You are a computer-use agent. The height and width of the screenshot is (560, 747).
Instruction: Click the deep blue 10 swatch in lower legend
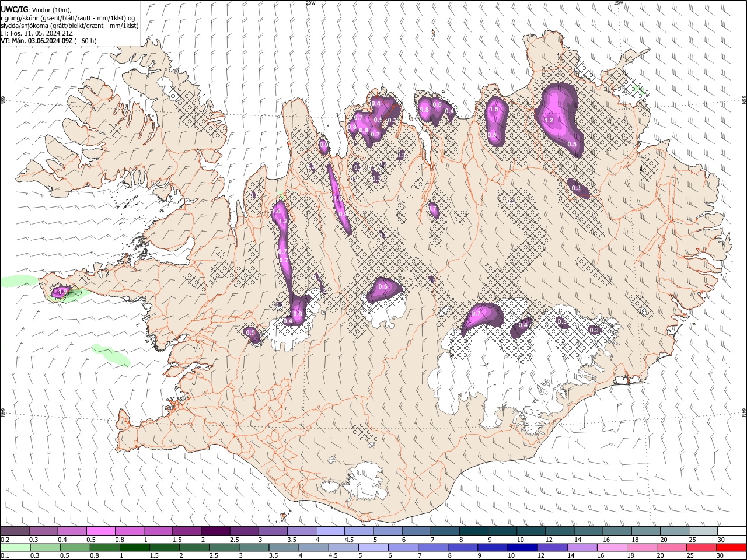(523, 547)
